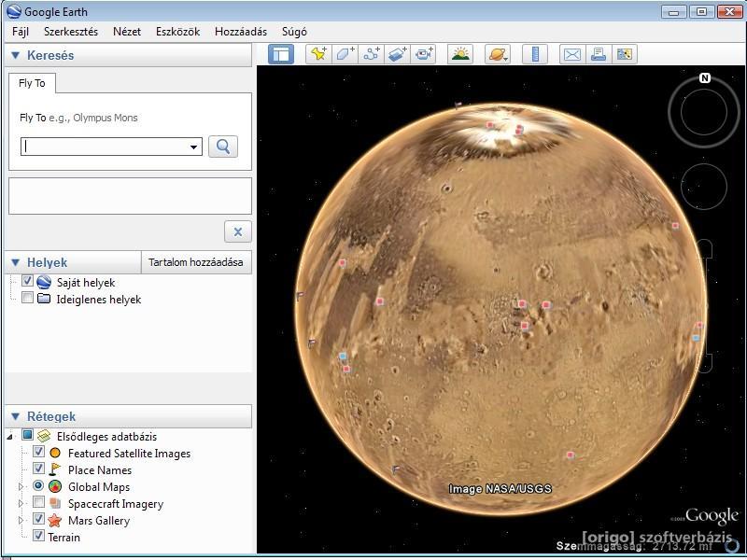
Task: Click the Image NASA/USGS attribution text
Action: point(500,488)
